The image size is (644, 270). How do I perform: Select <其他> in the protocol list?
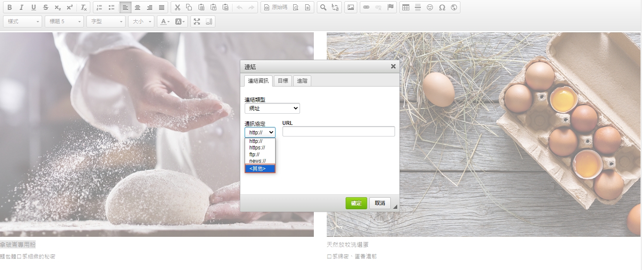(260, 169)
